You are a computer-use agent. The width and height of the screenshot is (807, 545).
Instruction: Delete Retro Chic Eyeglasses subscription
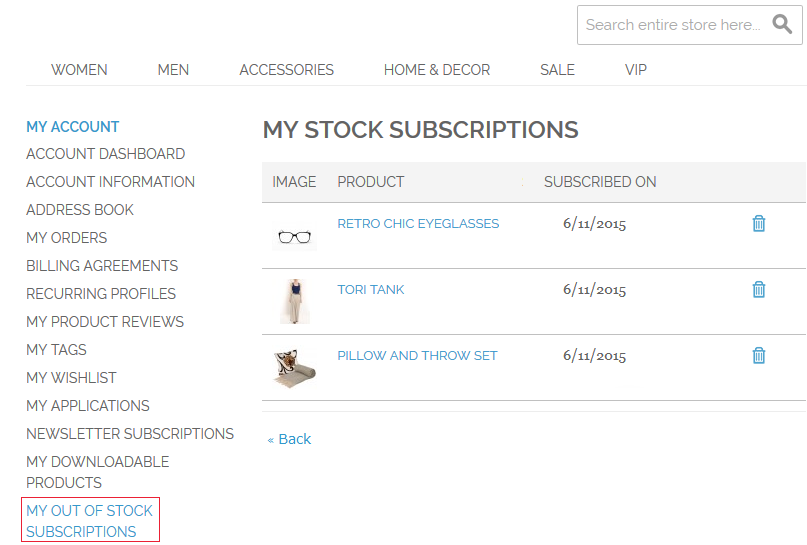pyautogui.click(x=758, y=223)
